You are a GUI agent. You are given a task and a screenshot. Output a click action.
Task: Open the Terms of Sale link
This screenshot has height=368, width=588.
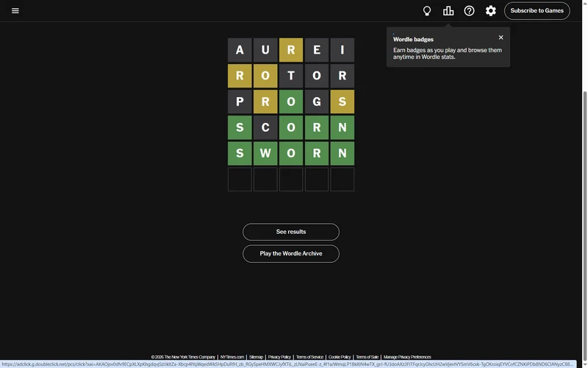click(x=367, y=357)
